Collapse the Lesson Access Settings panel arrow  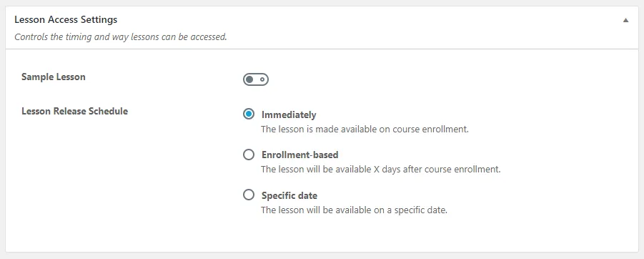(x=625, y=20)
